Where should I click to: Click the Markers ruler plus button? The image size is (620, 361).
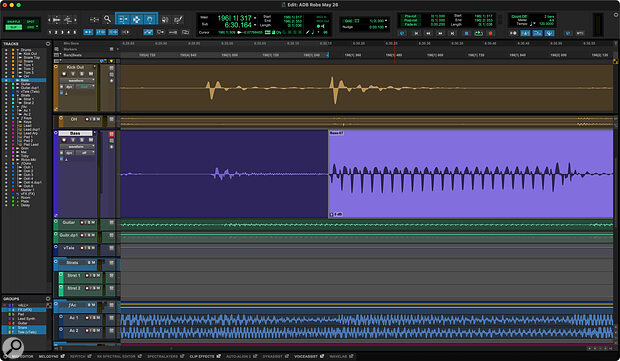point(117,49)
